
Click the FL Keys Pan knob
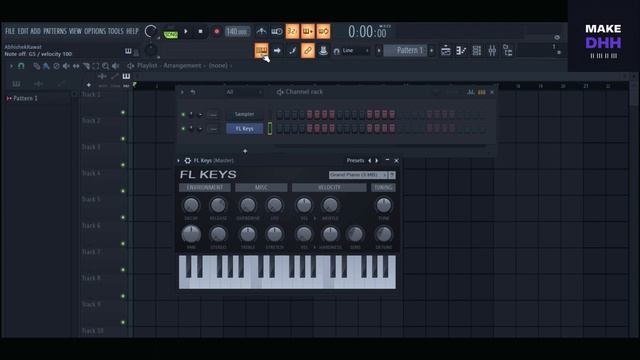(191, 234)
